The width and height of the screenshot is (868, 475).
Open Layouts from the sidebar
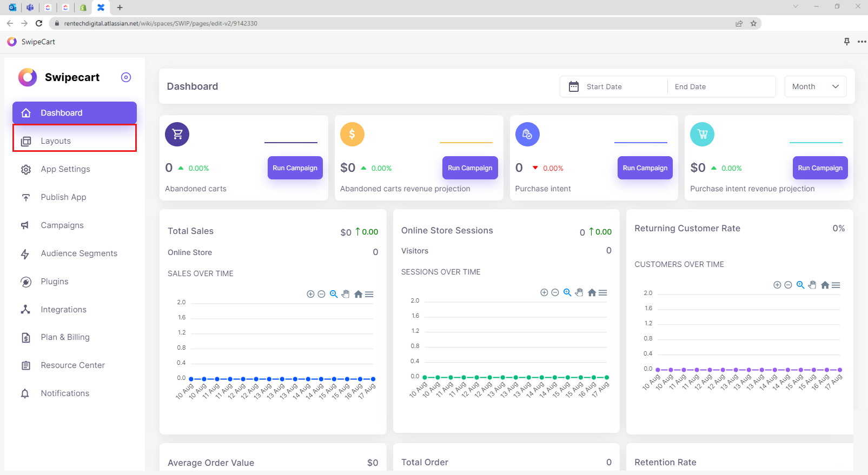pos(56,141)
